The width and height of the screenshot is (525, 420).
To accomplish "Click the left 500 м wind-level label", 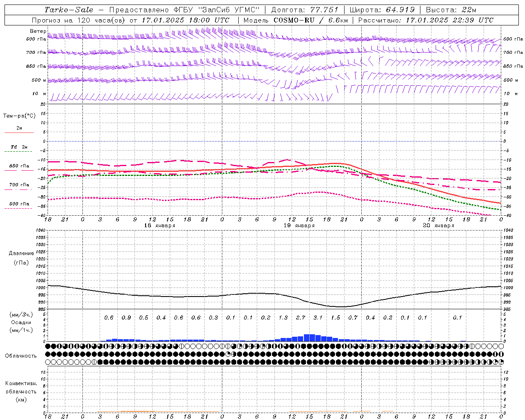I will coord(39,80).
